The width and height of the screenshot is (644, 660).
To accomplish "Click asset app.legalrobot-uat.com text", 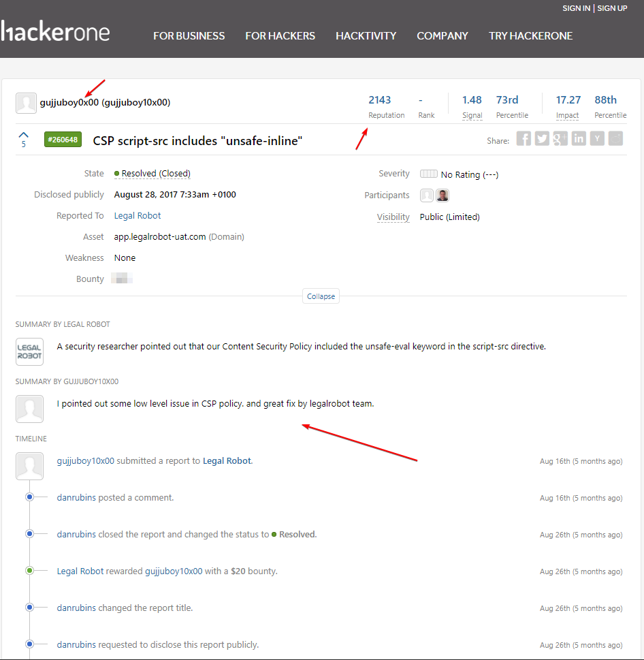I will 160,236.
